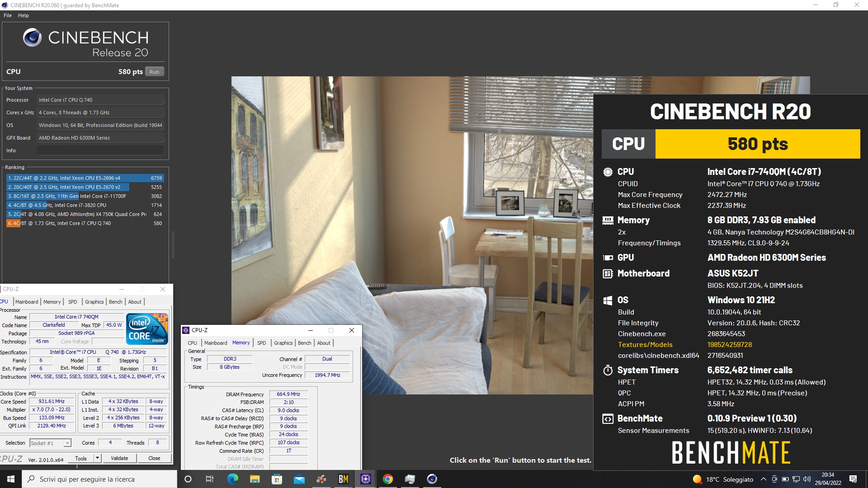Launch Microsoft Edge from the taskbar
This screenshot has height=488, width=868.
point(232,479)
